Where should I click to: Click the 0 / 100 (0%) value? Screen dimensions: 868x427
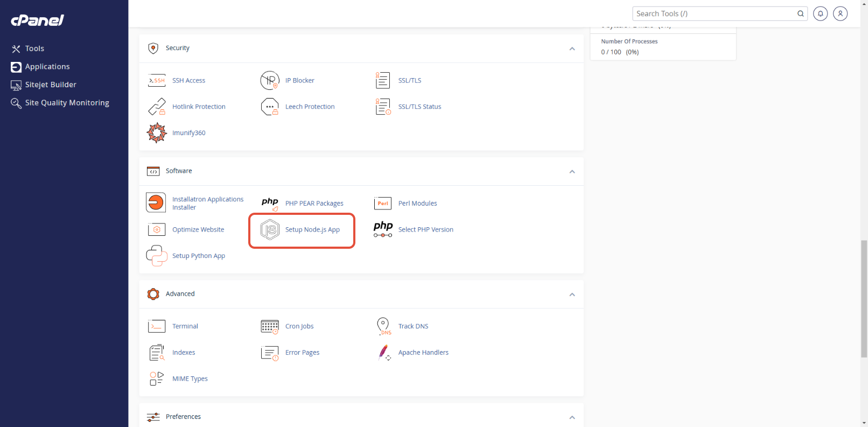[x=620, y=52]
